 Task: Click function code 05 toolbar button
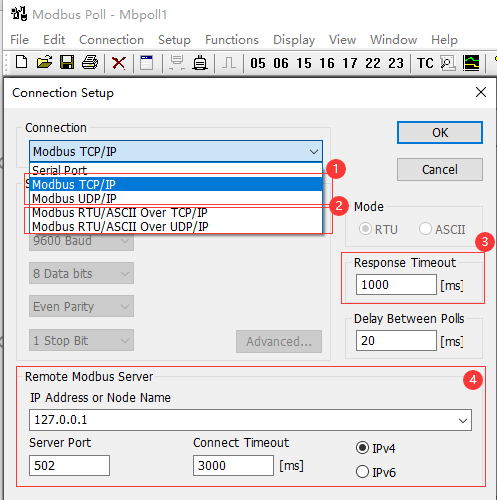click(258, 63)
